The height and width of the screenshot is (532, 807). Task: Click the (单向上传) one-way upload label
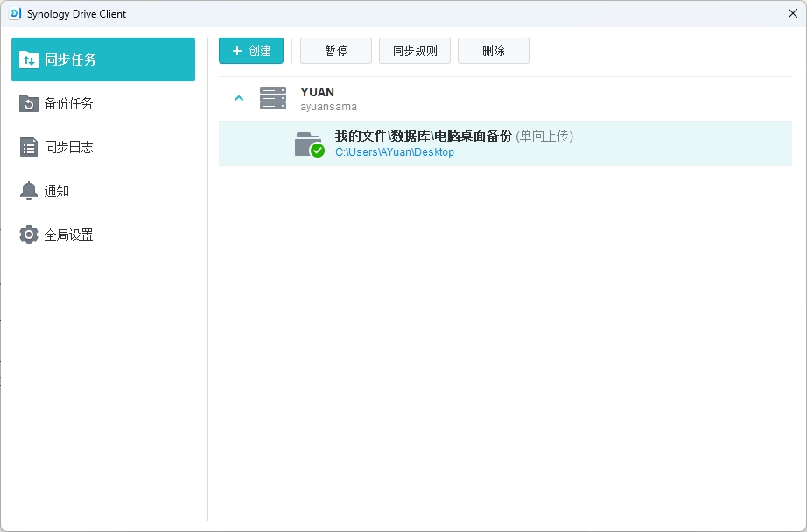click(x=544, y=136)
